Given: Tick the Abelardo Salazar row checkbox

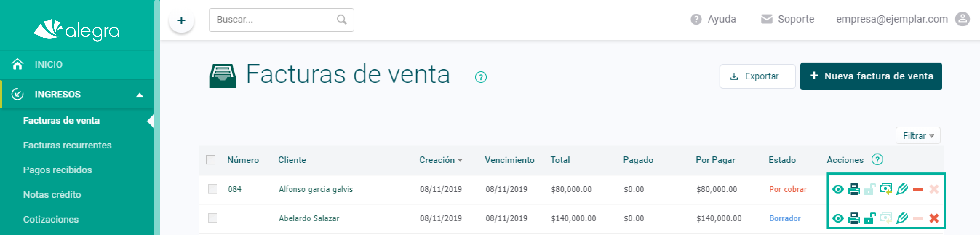Looking at the screenshot, I should click(212, 218).
